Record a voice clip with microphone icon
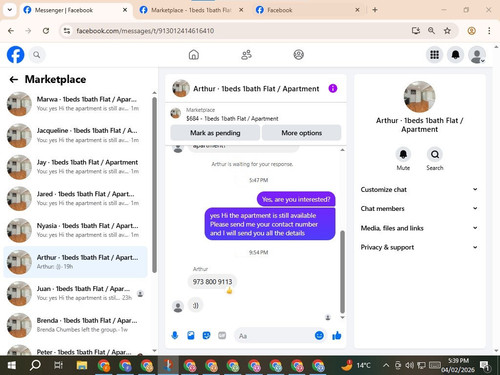This screenshot has height=375, width=500. coord(175,335)
